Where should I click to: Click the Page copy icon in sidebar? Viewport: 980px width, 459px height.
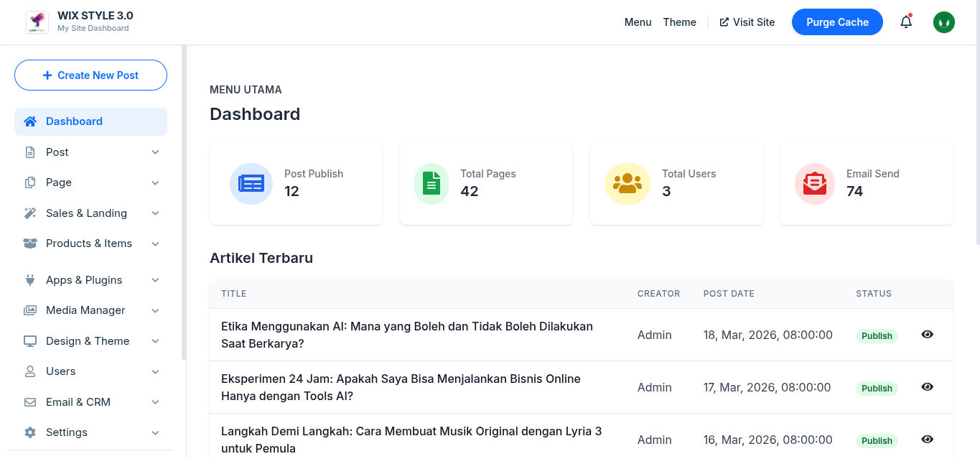(x=30, y=182)
